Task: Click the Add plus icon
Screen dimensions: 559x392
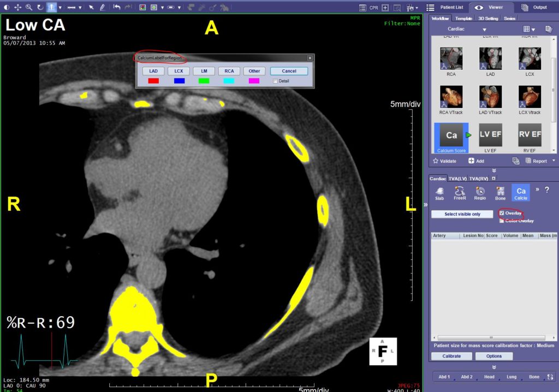Action: click(x=471, y=161)
